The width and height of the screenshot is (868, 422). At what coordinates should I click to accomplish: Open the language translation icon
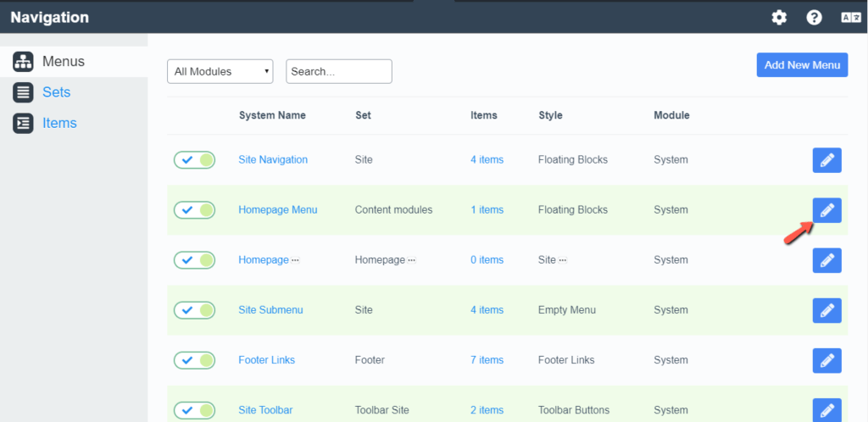click(850, 17)
